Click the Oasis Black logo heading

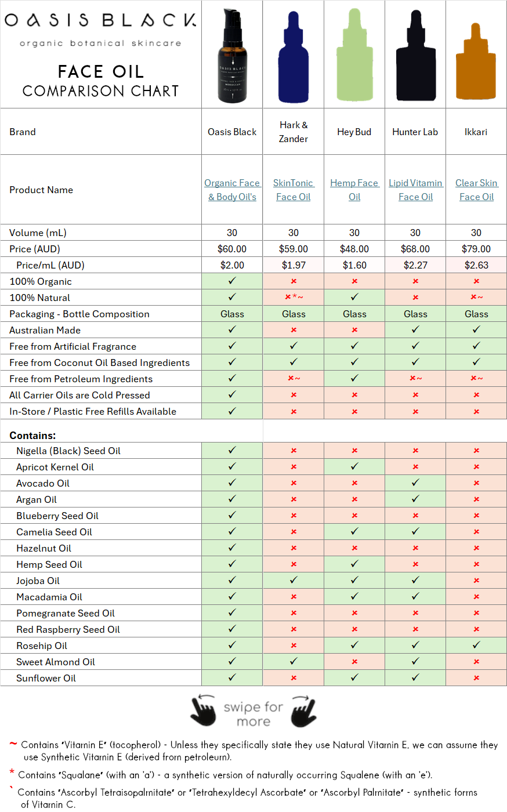coord(100,21)
